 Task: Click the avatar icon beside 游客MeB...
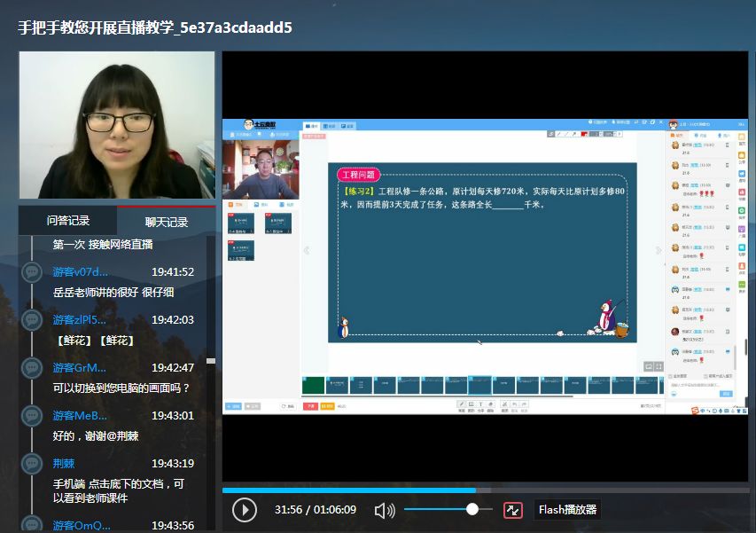point(32,416)
